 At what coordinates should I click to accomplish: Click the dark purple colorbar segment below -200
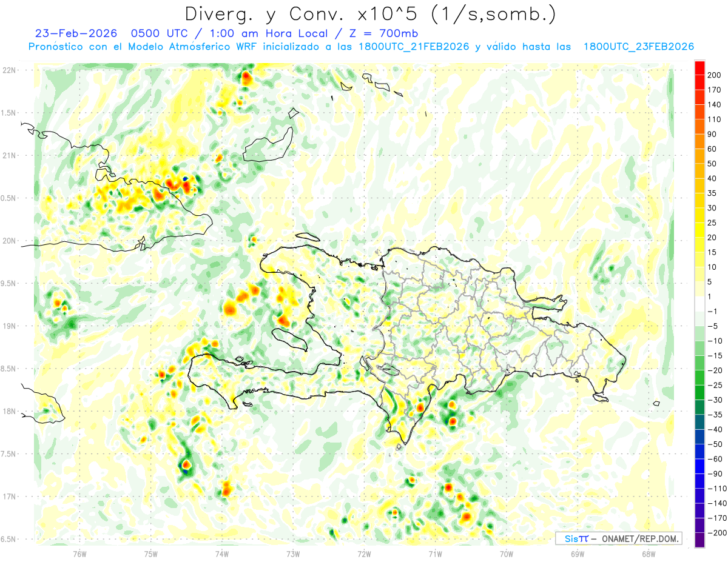(x=699, y=540)
